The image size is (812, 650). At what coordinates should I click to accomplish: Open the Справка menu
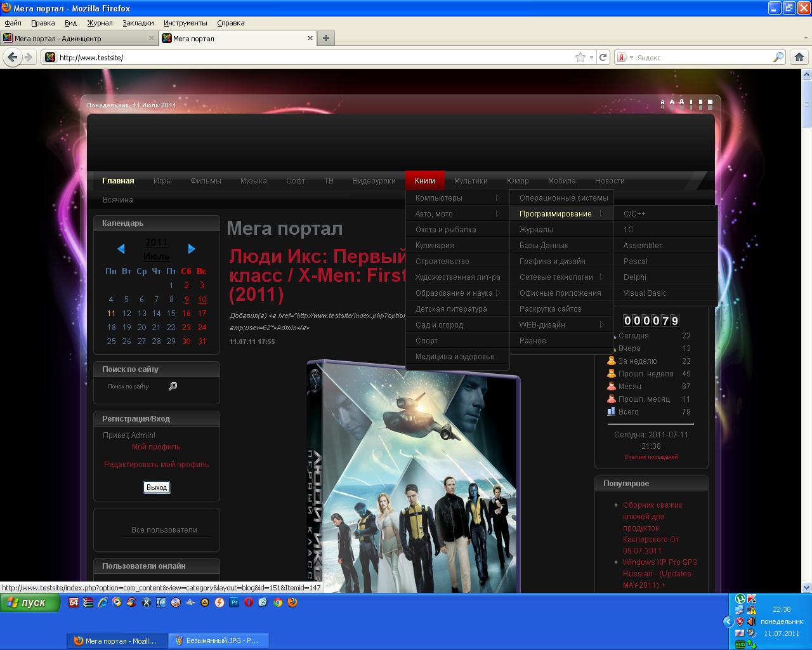[230, 23]
